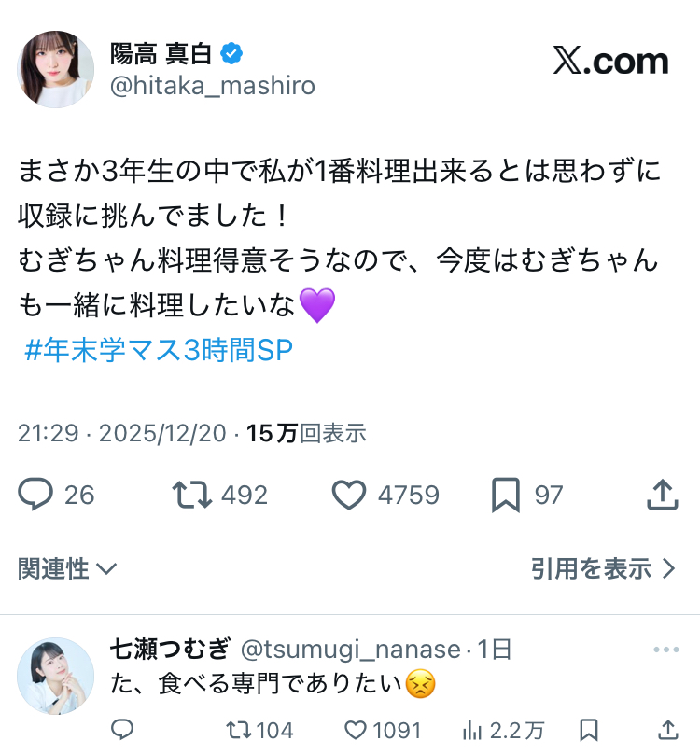
Task: Open @hitaka_mashiro handle
Action: (213, 86)
